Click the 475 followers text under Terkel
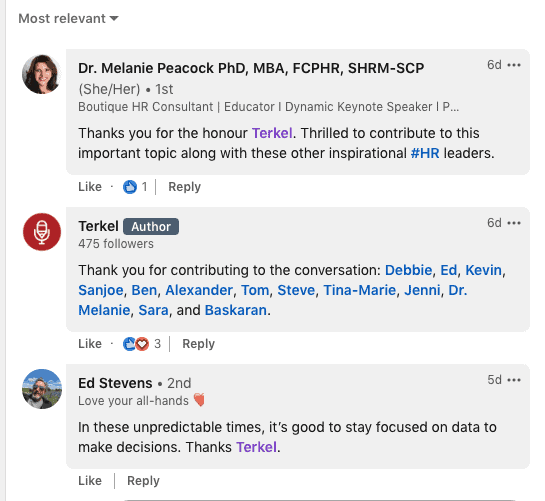 coord(116,244)
